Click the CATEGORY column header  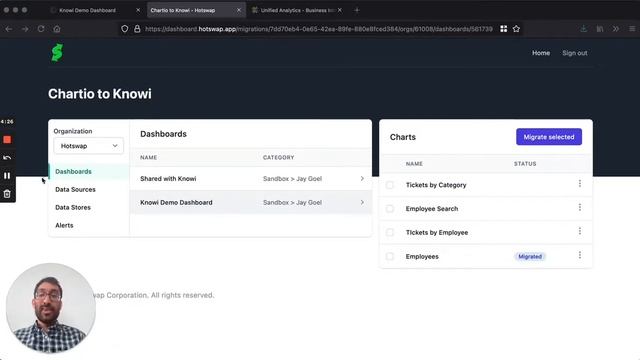pos(278,157)
